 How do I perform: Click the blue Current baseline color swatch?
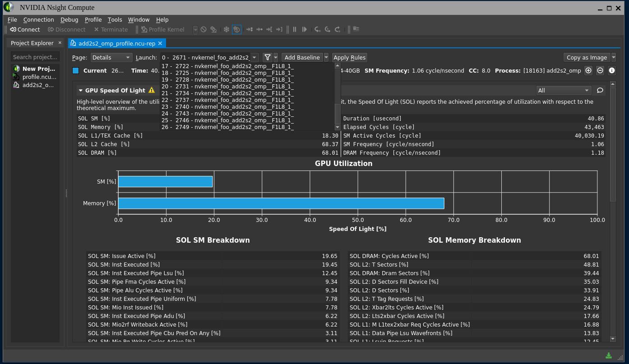pyautogui.click(x=76, y=70)
